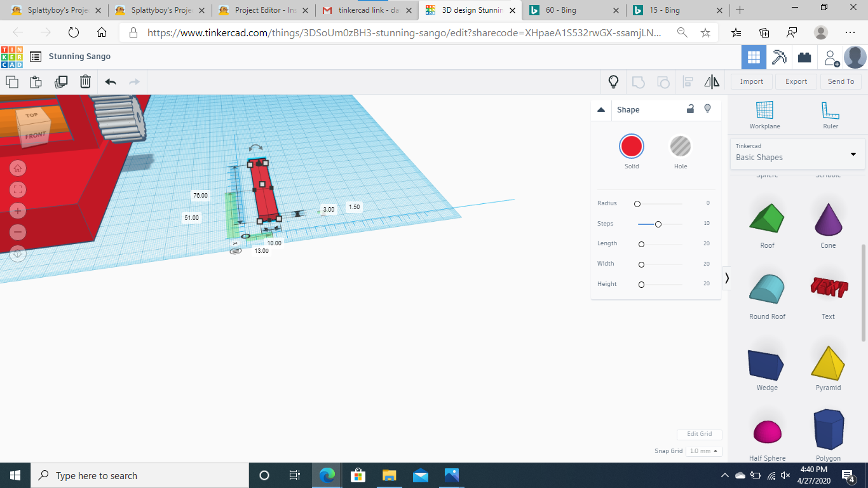
Task: Open the Bricks mode
Action: pos(804,57)
